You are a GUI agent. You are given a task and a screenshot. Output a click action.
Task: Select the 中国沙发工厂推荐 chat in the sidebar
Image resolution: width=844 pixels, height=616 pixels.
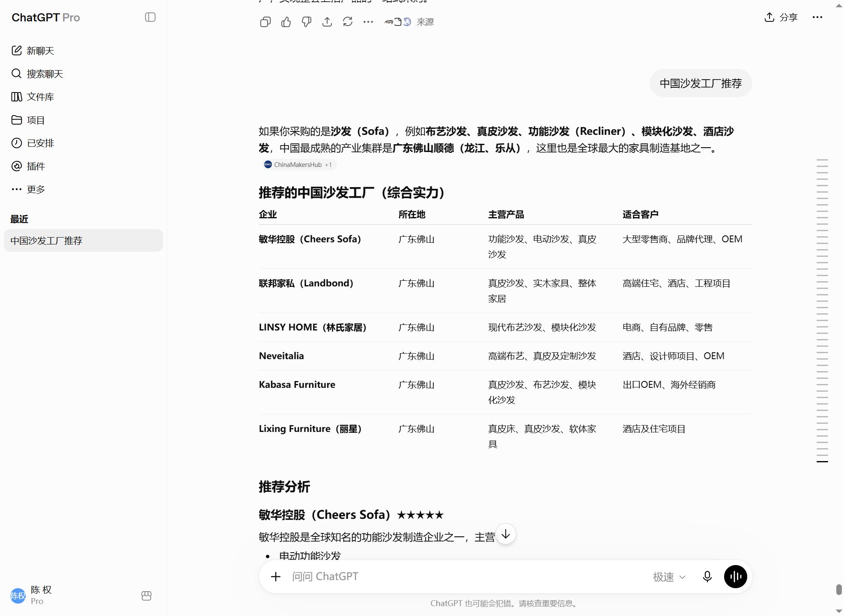point(84,241)
